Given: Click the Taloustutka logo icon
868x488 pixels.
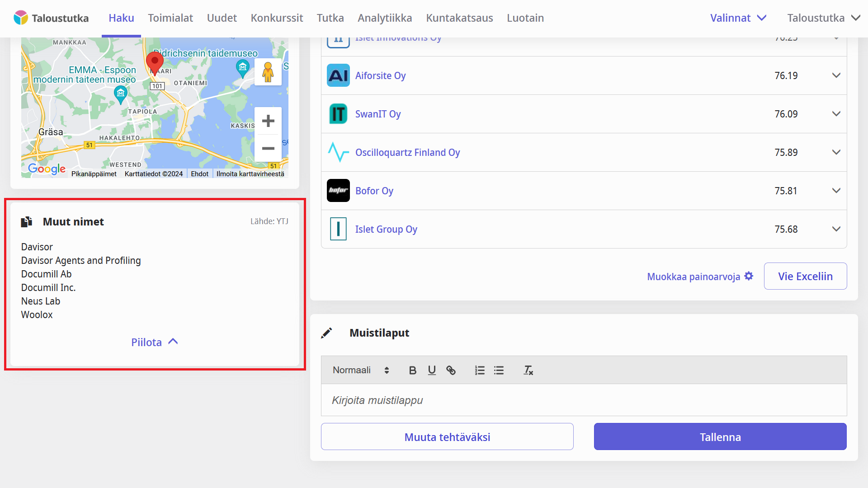Looking at the screenshot, I should click(20, 18).
